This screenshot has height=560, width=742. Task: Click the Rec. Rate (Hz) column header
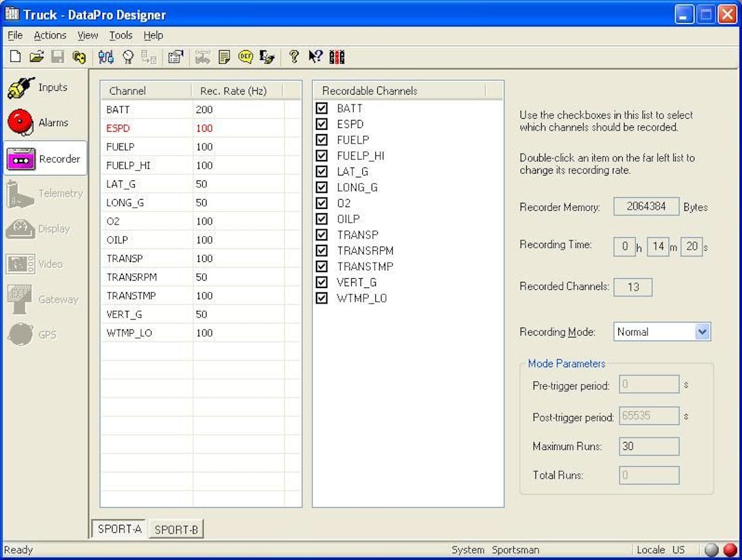point(234,91)
